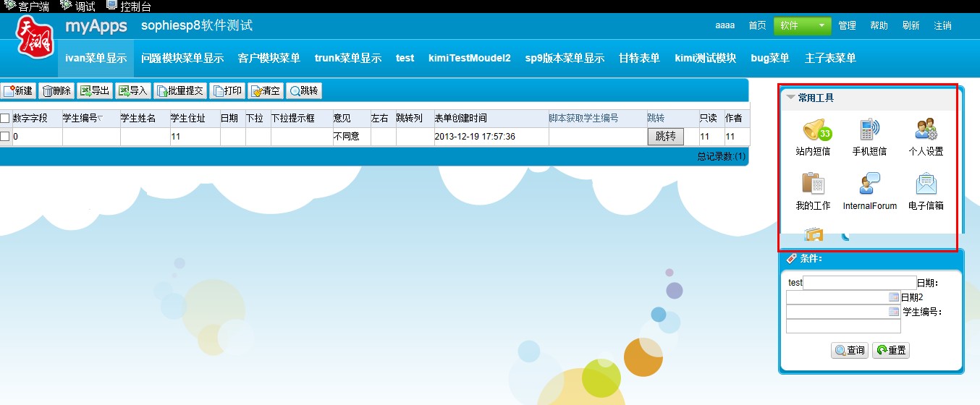Open kimi测试模块 menu tab
The image size is (980, 405).
705,58
